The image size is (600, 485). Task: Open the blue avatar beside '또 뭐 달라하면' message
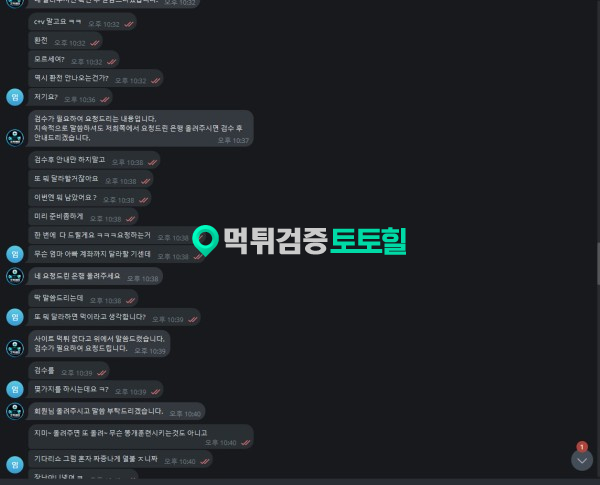[15, 317]
